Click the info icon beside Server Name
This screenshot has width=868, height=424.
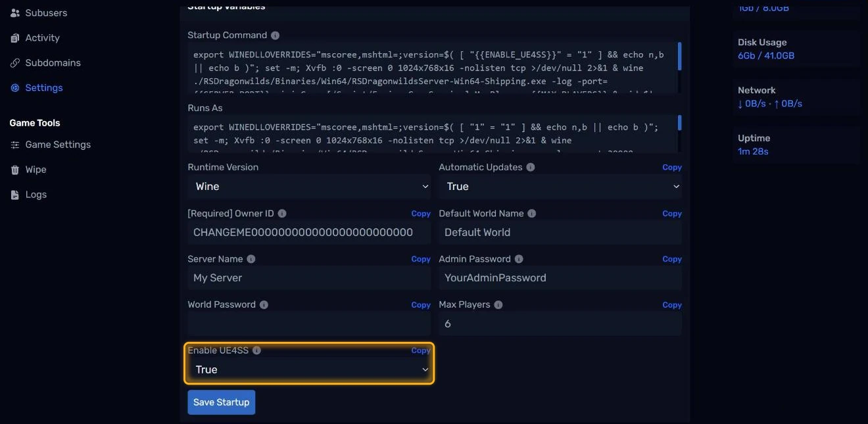click(x=251, y=259)
